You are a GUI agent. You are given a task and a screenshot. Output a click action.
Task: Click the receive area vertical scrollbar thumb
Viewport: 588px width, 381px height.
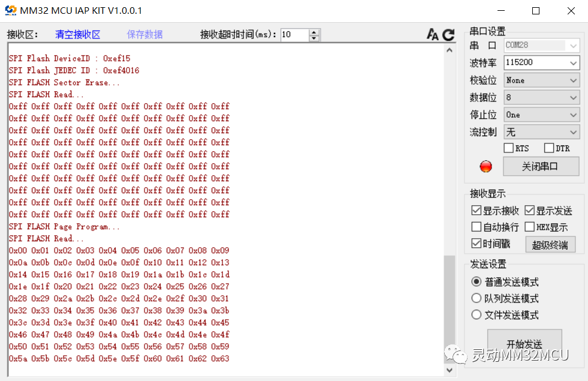tap(450, 310)
